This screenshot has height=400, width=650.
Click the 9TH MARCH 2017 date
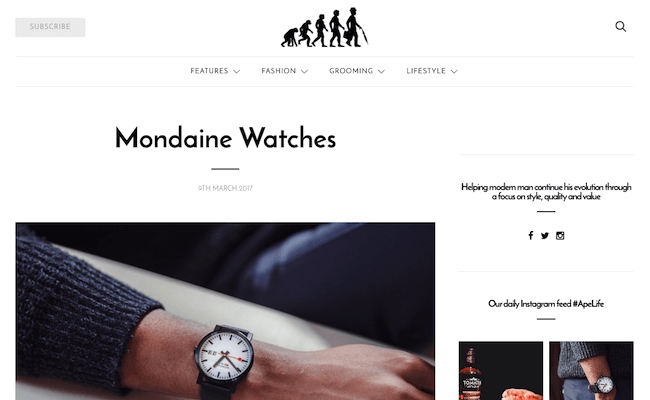click(225, 188)
